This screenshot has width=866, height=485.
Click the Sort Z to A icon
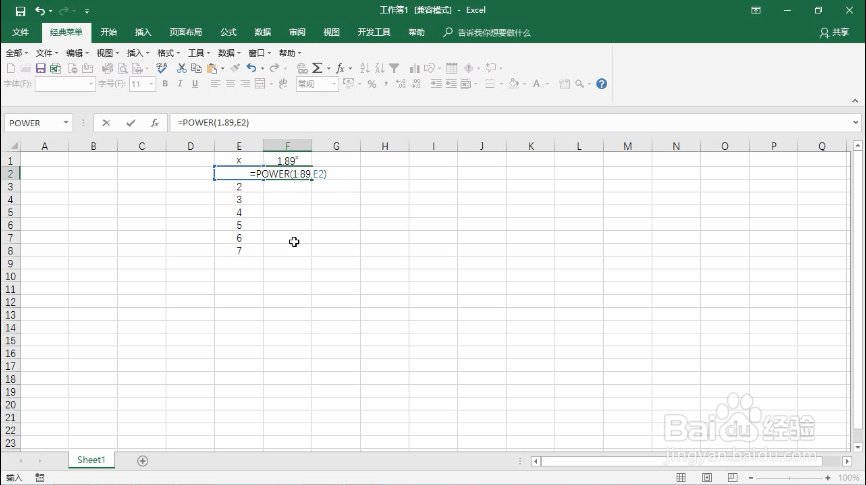pos(379,68)
